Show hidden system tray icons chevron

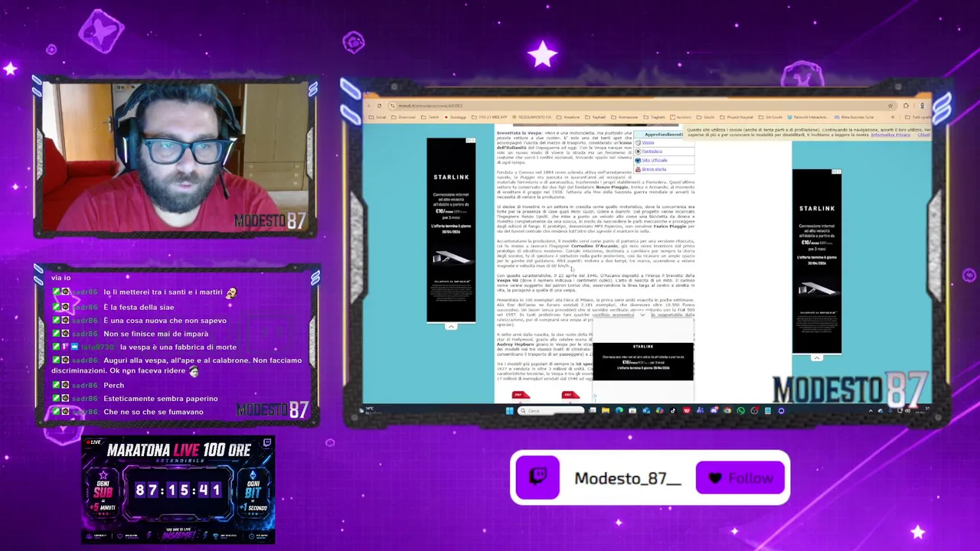871,411
